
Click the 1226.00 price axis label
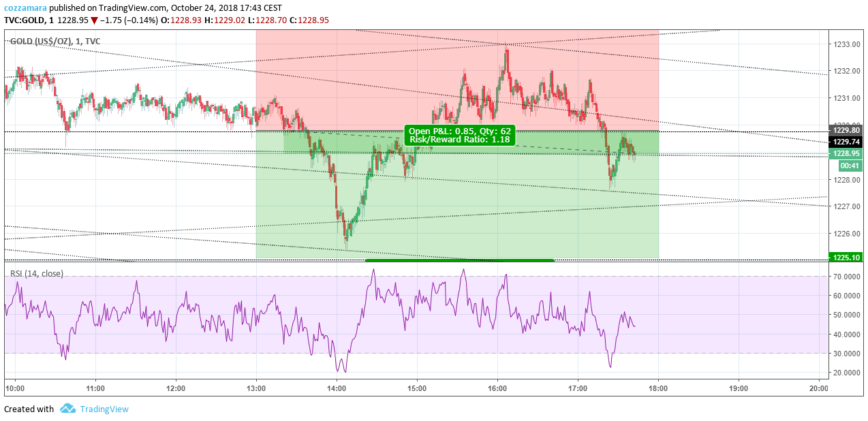click(x=846, y=234)
